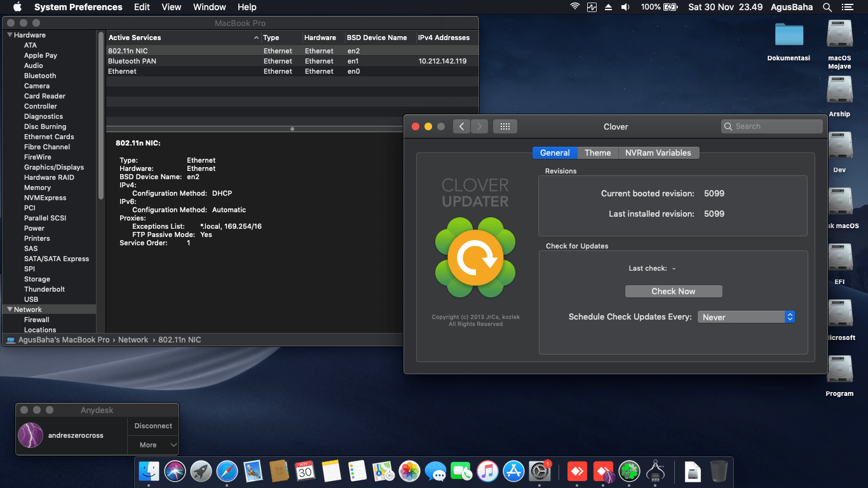Click the battery 100% status
The height and width of the screenshot is (488, 868).
click(659, 7)
